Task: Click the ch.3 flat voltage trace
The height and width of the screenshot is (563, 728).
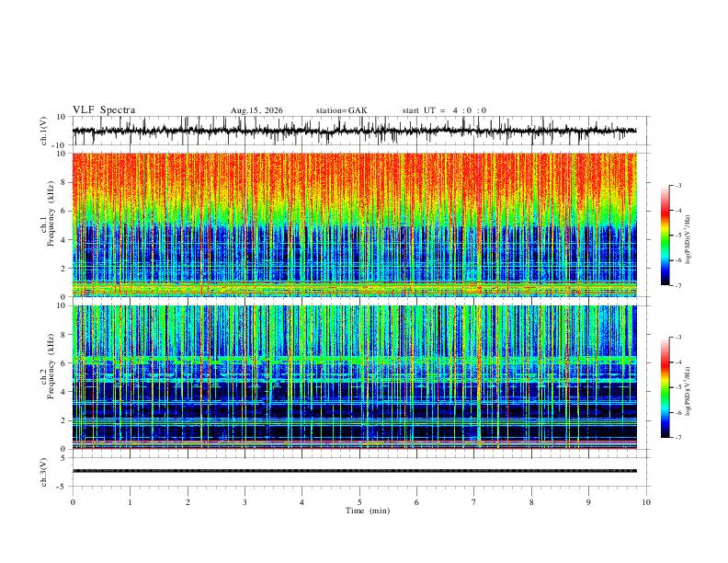Action: click(x=355, y=471)
